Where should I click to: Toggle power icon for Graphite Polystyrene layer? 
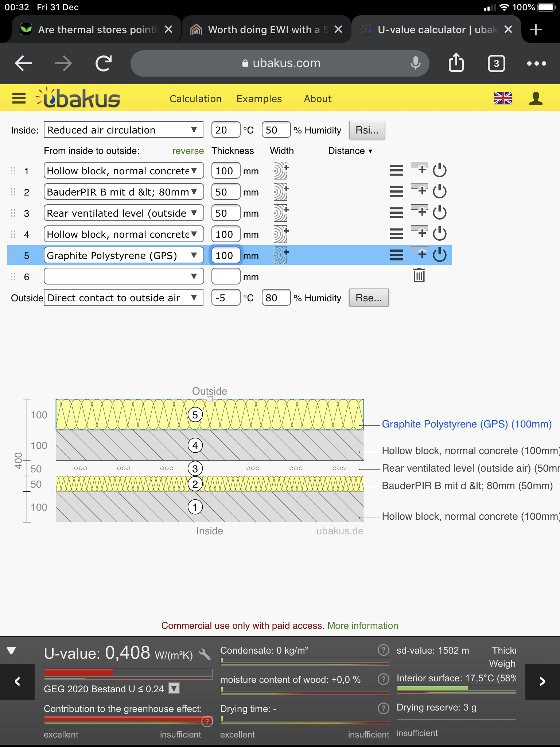[440, 255]
